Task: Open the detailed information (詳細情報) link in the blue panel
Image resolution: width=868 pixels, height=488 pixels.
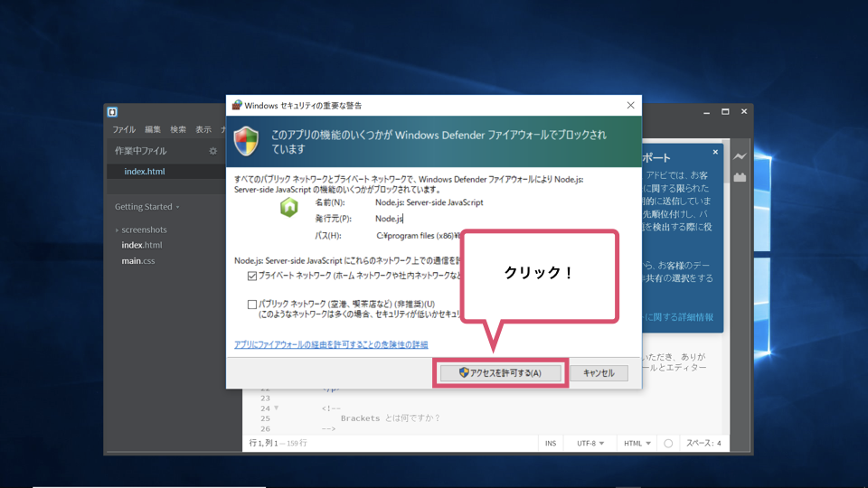Action: coord(679,317)
